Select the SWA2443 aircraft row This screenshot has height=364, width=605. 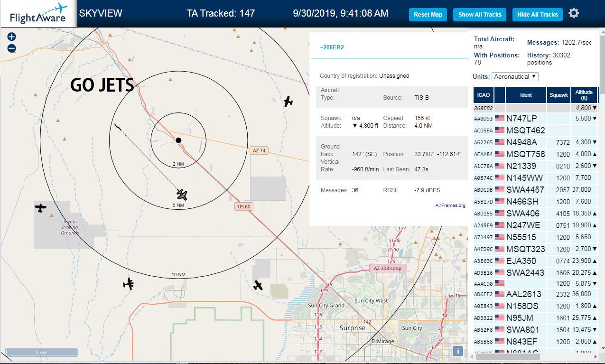coord(536,273)
